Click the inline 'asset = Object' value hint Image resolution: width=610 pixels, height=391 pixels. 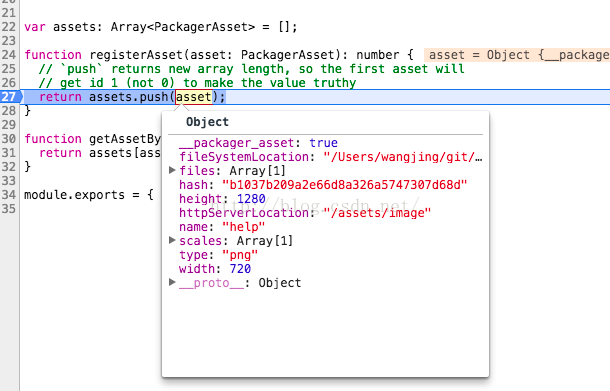pyautogui.click(x=517, y=55)
